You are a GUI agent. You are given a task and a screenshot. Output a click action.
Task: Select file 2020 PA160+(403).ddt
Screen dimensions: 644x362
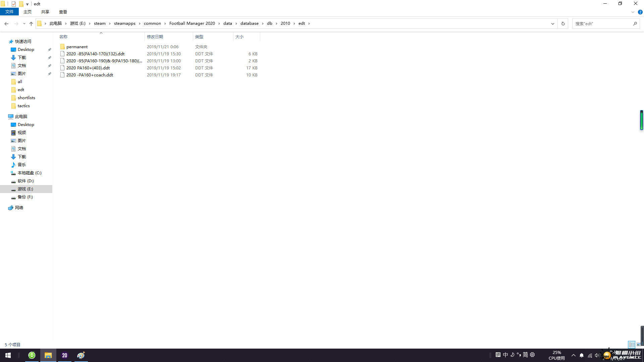point(88,68)
